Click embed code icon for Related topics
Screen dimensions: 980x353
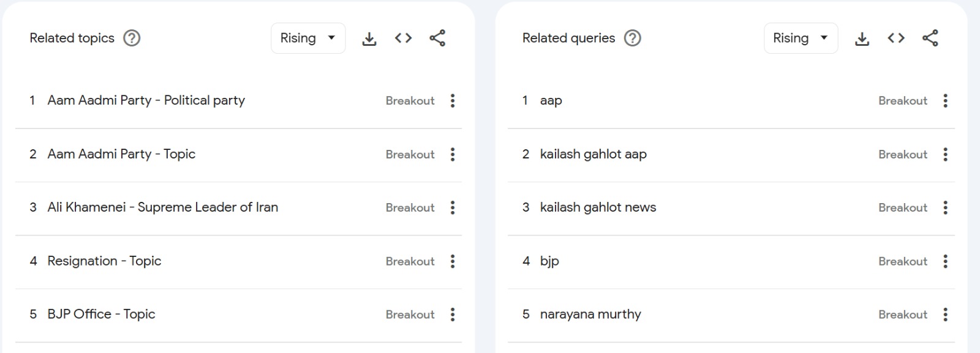click(403, 39)
